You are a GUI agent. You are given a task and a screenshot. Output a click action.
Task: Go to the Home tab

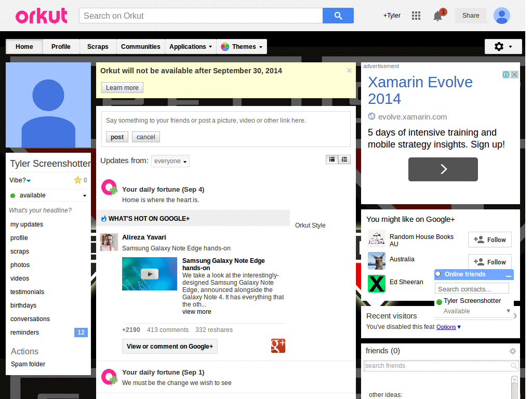point(24,46)
